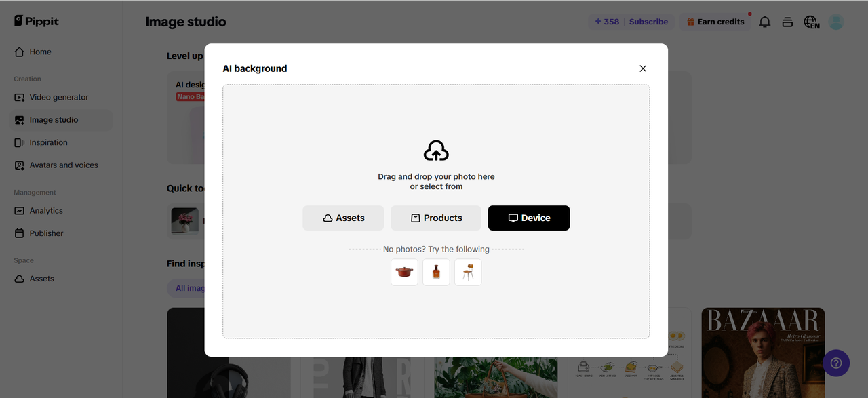Open the notifications bell
Viewport: 868px width, 398px height.
765,22
